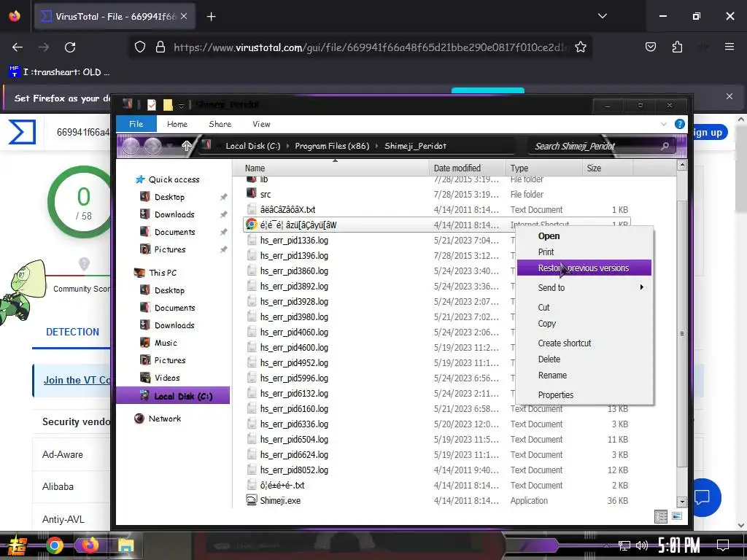The image size is (747, 560).
Task: Open the Windows Start button
Action: [x=18, y=545]
